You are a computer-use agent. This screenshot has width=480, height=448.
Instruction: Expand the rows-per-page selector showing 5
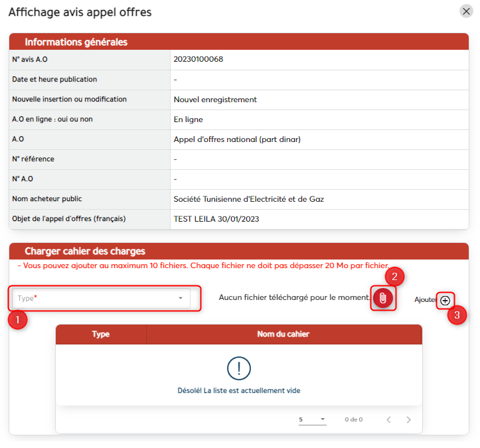312,419
